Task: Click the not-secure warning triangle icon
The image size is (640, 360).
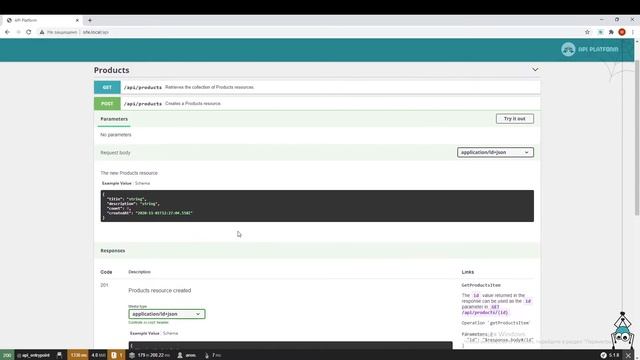Action: tap(42, 32)
